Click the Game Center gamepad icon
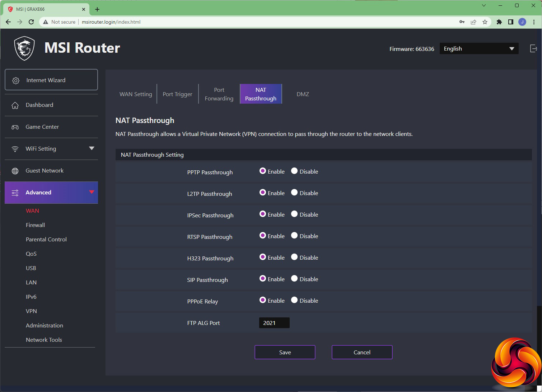This screenshot has width=542, height=392. pyautogui.click(x=15, y=127)
